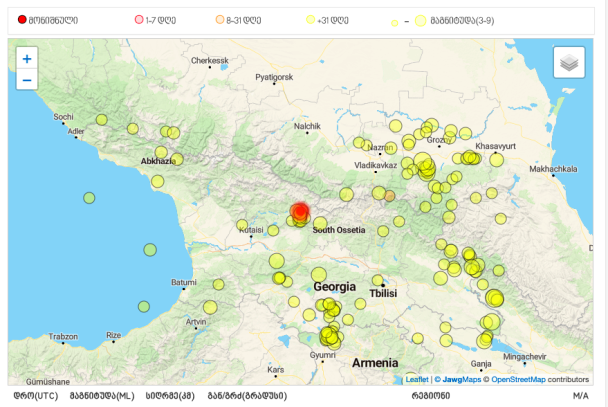Click the Pyatigorsk city label

[274, 77]
